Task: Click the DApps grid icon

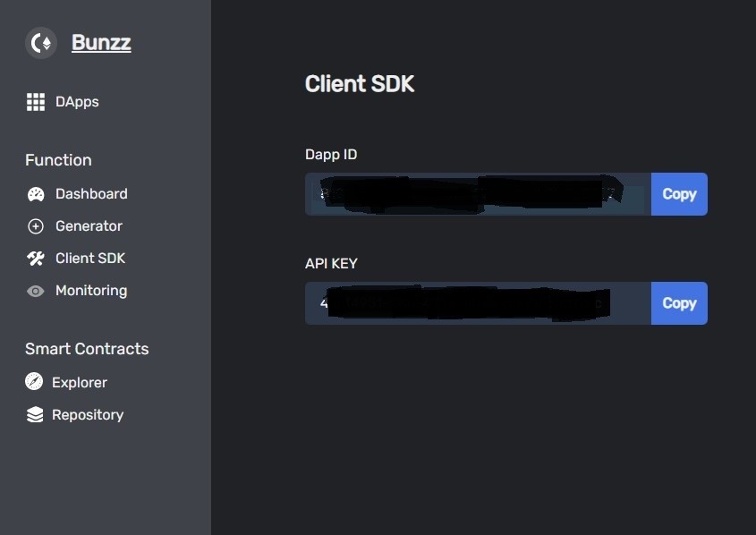Action: coord(36,102)
